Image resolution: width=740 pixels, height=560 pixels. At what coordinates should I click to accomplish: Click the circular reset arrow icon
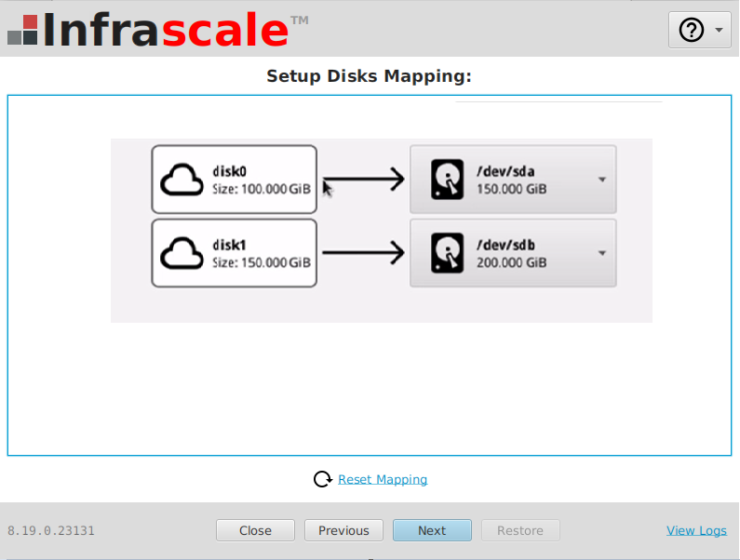(x=323, y=479)
